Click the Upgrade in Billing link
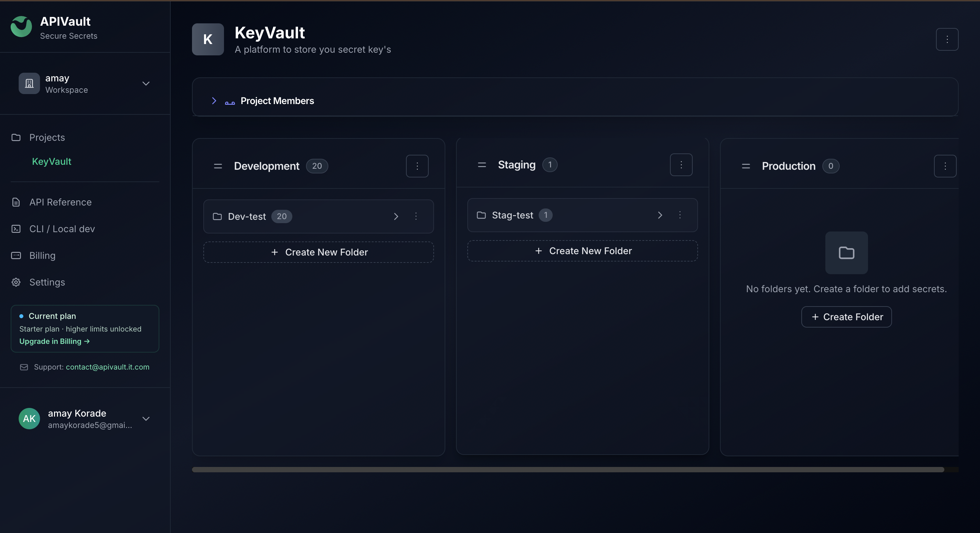The height and width of the screenshot is (533, 980). (x=54, y=341)
